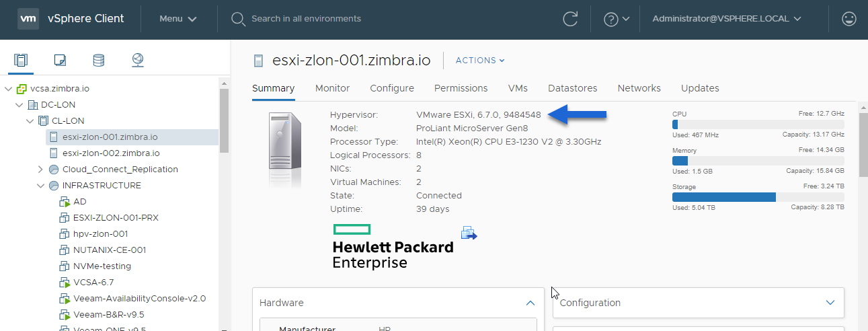This screenshot has height=331, width=868.
Task: Click the AD VM powered-on icon
Action: (65, 202)
